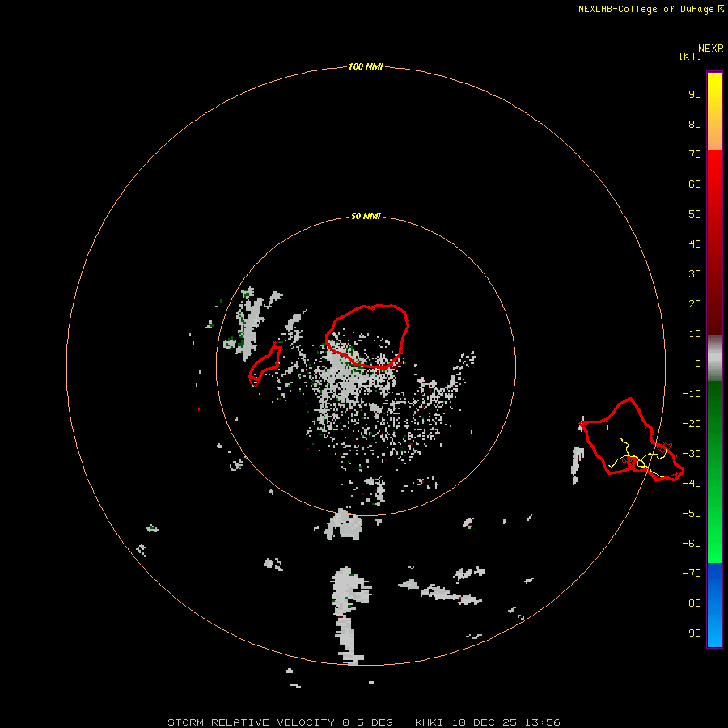Click the NEXR label above the scale
728x728 pixels.
tap(710, 49)
